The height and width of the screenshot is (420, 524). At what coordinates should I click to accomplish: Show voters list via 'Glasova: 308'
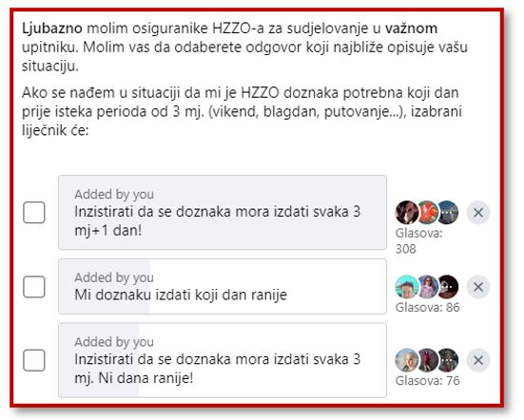418,240
